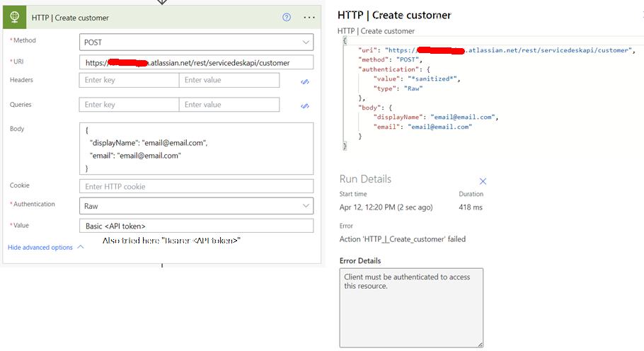Click the Queries Enter key field

129,104
